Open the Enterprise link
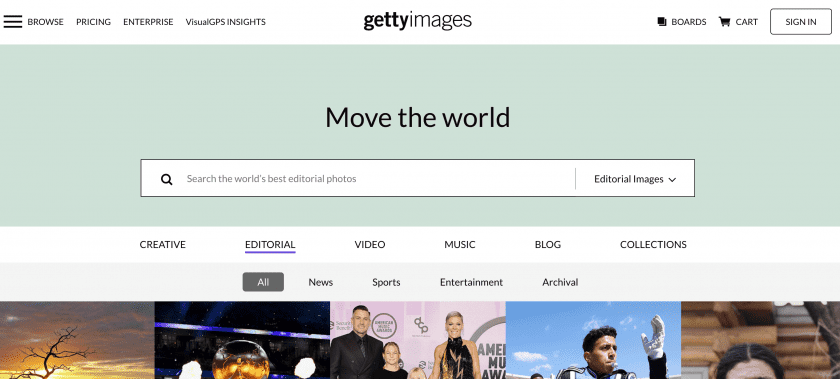This screenshot has width=840, height=379. tap(148, 22)
